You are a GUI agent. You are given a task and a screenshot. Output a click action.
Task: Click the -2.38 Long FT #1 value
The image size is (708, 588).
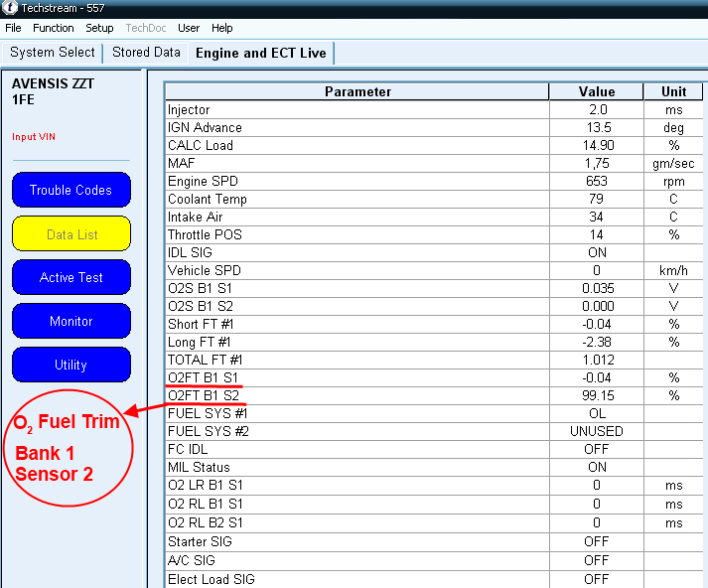point(597,342)
